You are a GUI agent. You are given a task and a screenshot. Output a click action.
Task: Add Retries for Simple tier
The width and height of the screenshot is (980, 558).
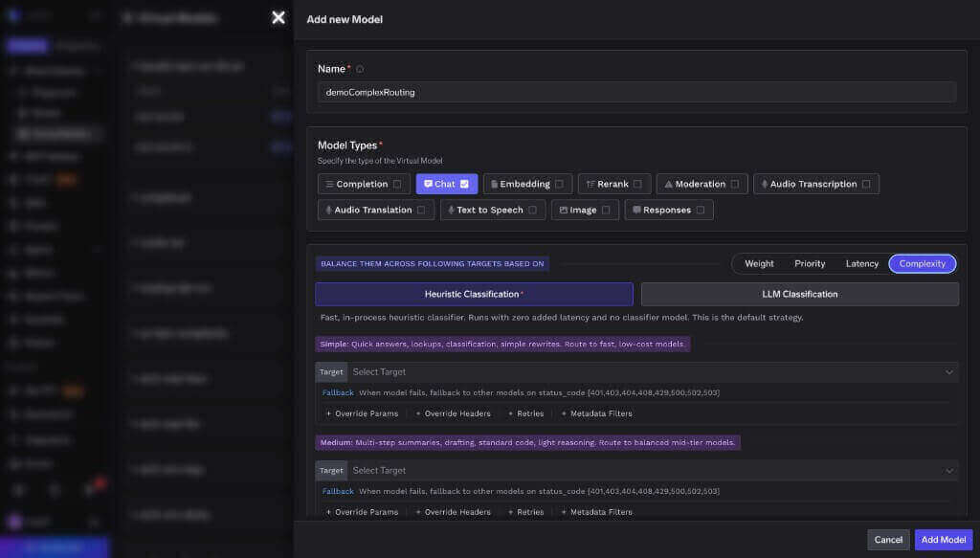pos(525,413)
